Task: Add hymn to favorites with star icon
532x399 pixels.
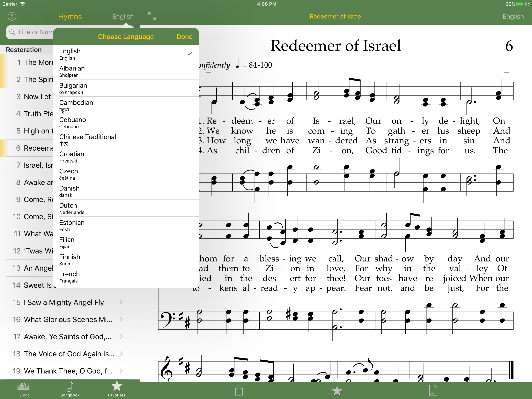Action: point(337,390)
